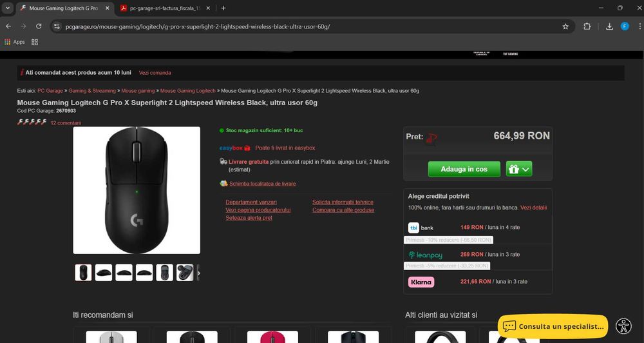Open Vezi detalii credit link

click(533, 208)
